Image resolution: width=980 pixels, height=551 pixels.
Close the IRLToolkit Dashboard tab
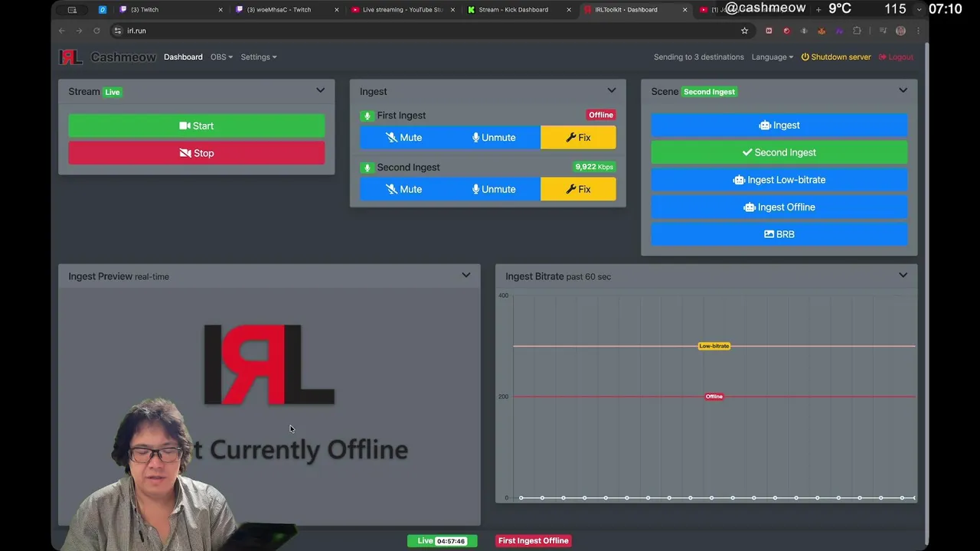[685, 10]
